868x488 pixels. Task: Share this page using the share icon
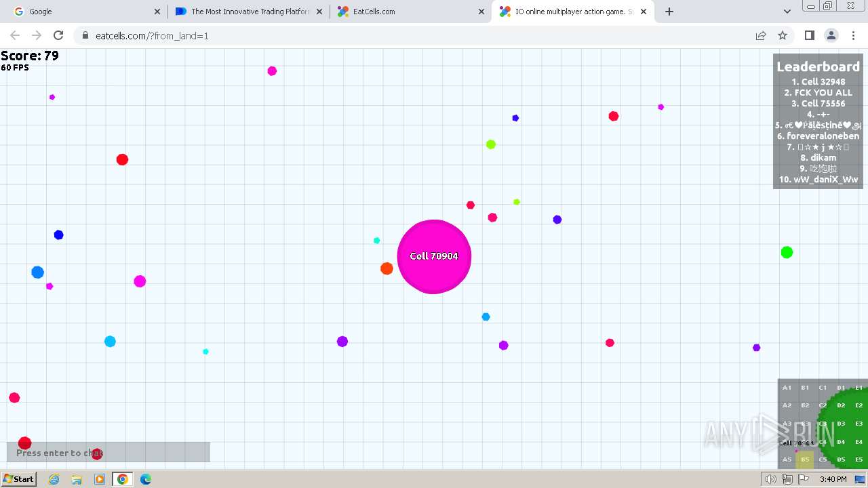pyautogui.click(x=761, y=35)
